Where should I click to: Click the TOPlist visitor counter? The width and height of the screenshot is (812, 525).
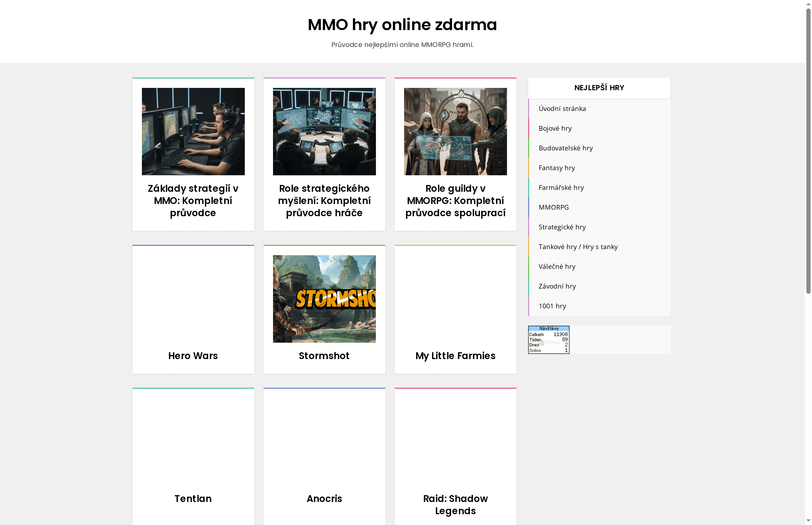click(x=548, y=339)
